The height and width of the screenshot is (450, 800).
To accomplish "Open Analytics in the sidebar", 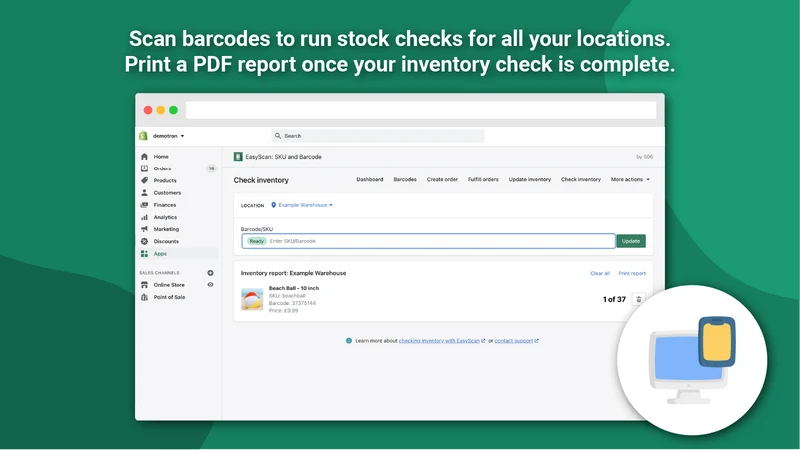I will pos(165,217).
